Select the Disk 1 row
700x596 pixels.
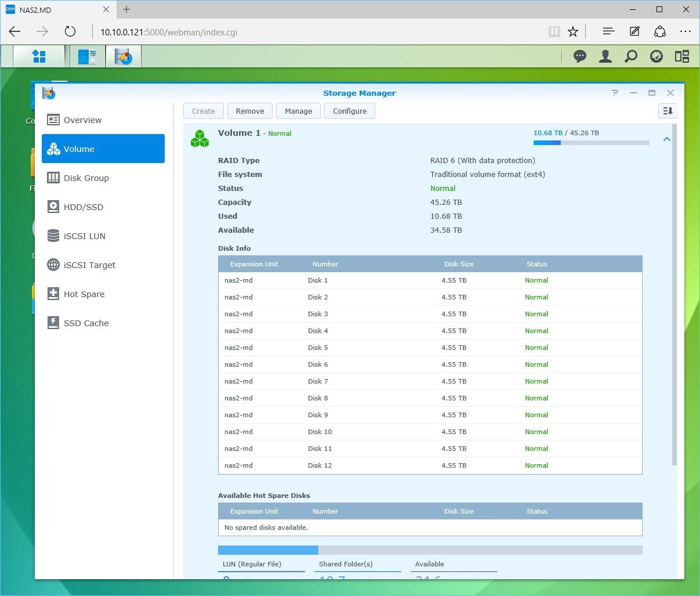point(430,280)
